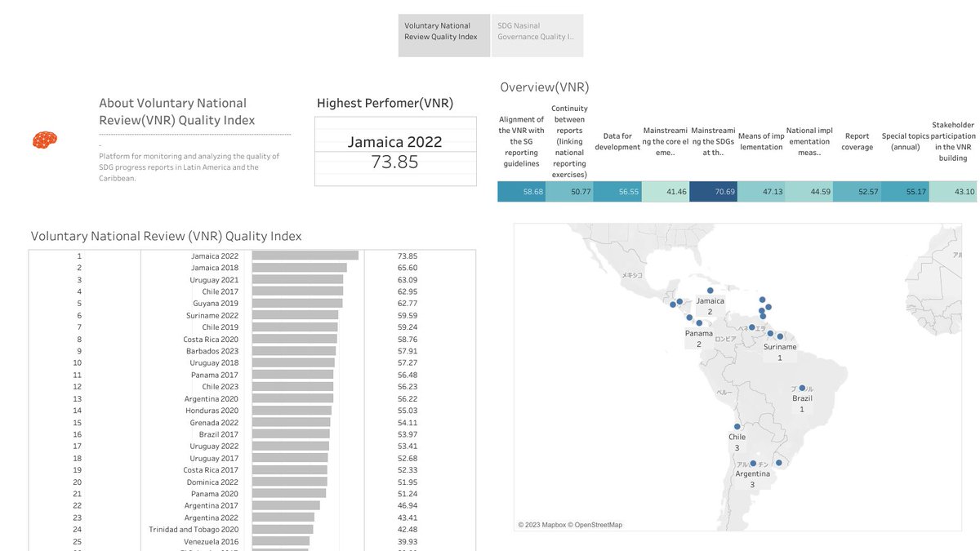This screenshot has height=551, width=980.
Task: Select the 43.10 Stakeholder participation heatmap cell
Action: click(953, 192)
